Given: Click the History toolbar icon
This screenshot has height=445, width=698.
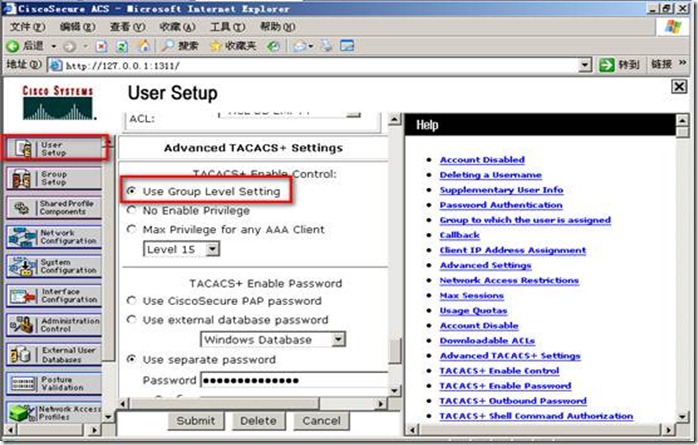Looking at the screenshot, I should tap(273, 46).
